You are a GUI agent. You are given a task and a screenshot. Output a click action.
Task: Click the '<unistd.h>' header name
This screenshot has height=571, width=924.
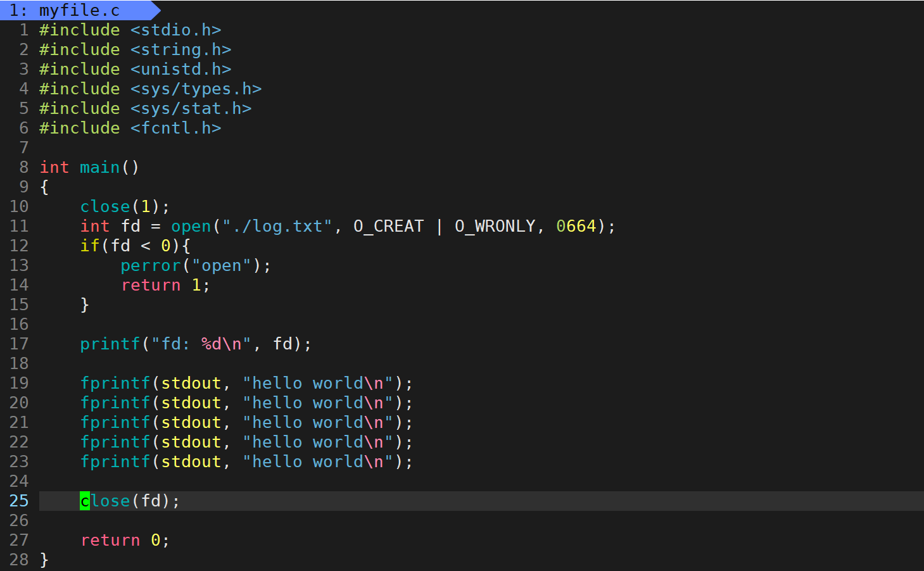click(x=181, y=69)
